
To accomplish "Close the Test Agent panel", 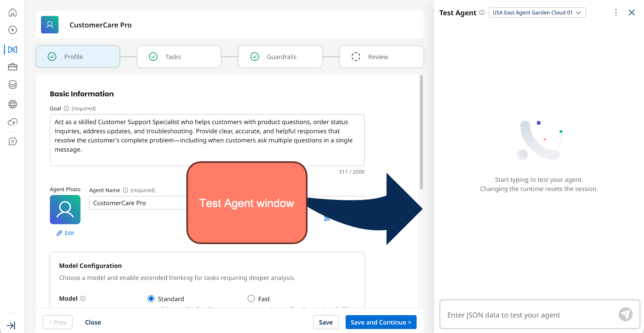I will [632, 12].
